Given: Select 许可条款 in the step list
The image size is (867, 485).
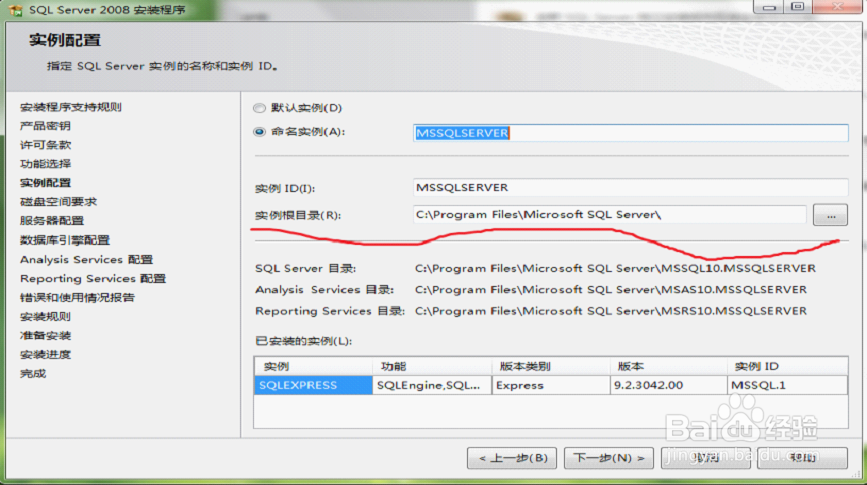Looking at the screenshot, I should [x=45, y=145].
